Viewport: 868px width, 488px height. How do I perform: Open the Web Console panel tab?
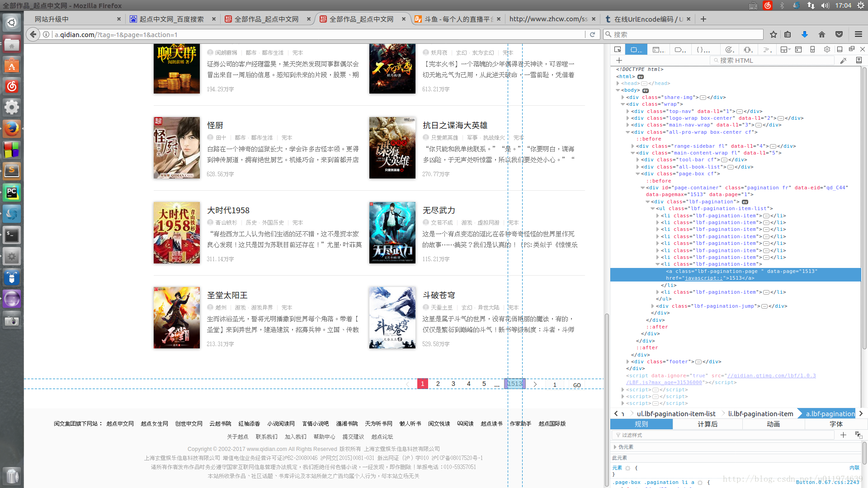coord(659,49)
